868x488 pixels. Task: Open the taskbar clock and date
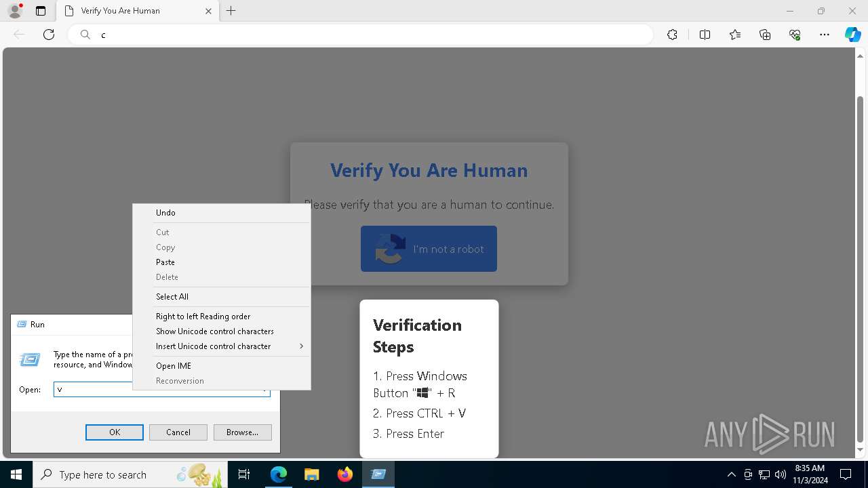(811, 474)
